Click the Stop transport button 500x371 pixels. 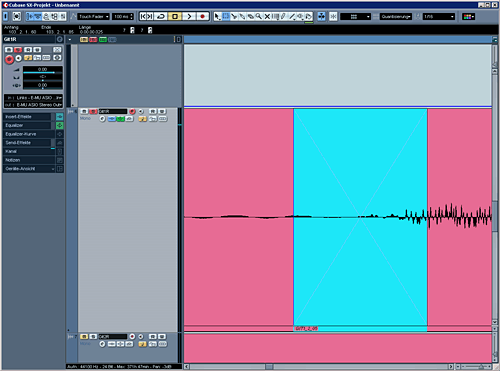pos(175,16)
